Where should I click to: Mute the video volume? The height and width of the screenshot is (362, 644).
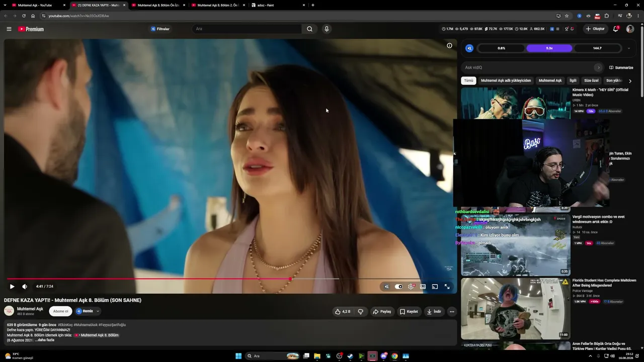tap(25, 287)
